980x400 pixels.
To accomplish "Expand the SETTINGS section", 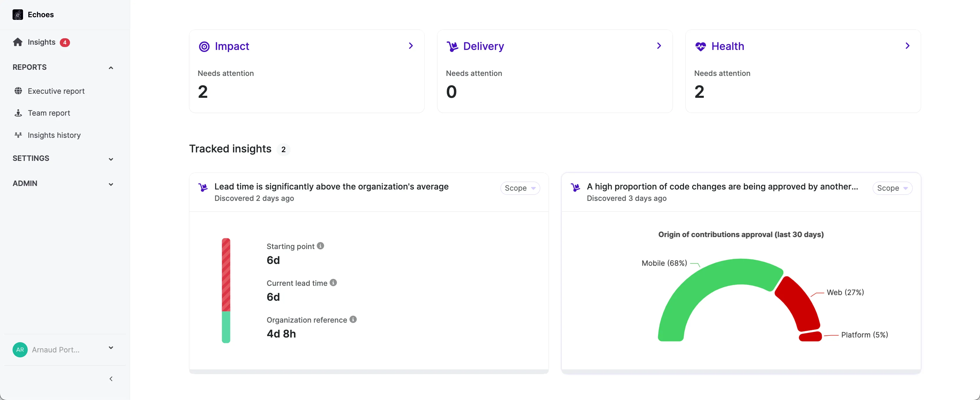I will 111,159.
